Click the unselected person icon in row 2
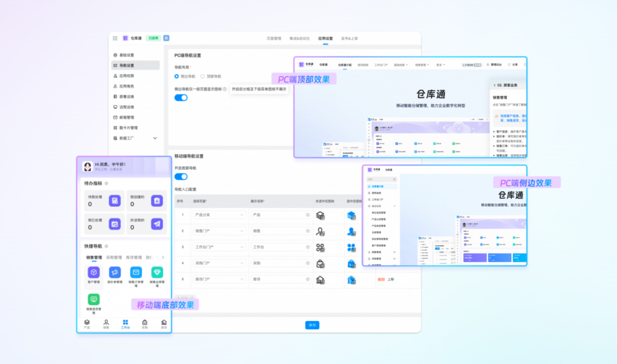Viewport: 617px width, 364px height. [320, 231]
